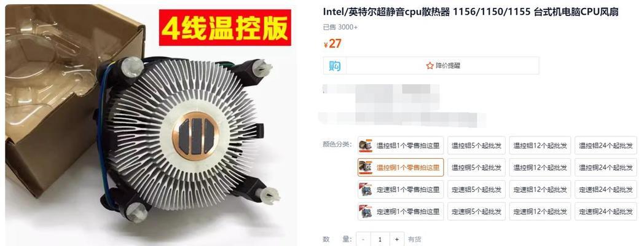Select 温控铝1个零售拍这里 option
644x246 pixels.
tap(401, 145)
